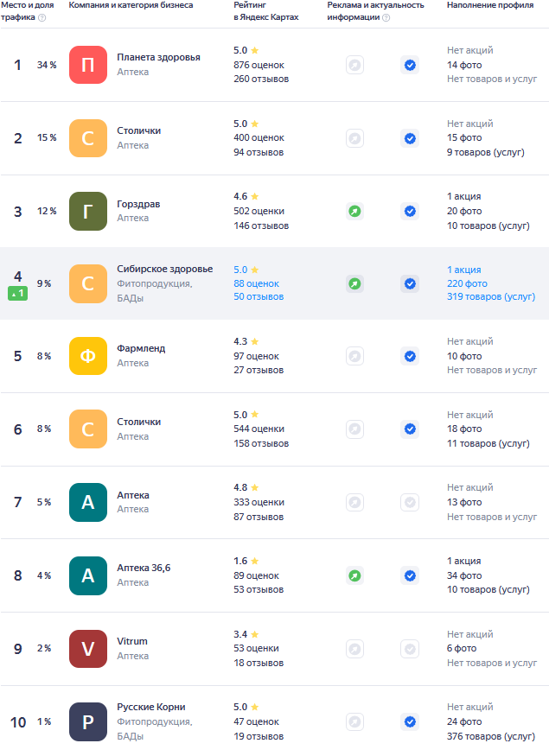Screen dimensions: 549x756
Task: Click the help icon next to трафика header
Action: [x=41, y=17]
